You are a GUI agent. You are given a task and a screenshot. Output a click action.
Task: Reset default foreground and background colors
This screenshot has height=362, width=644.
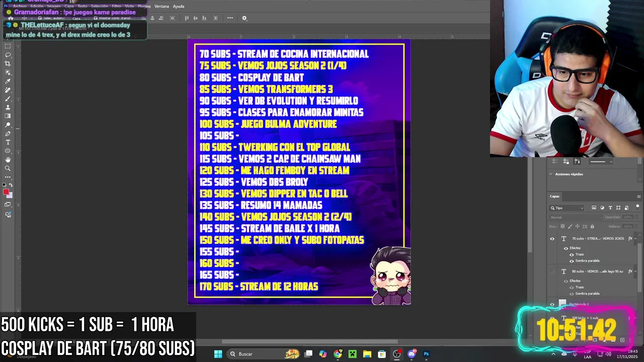point(5,185)
